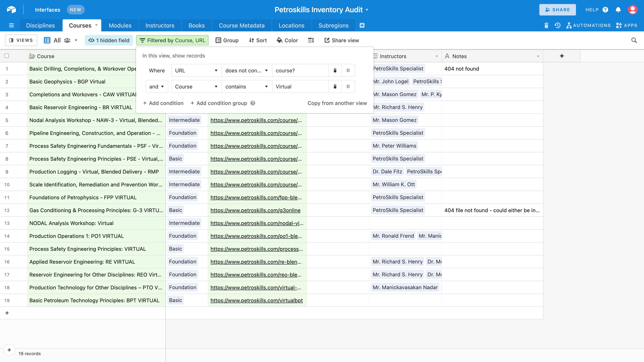The width and height of the screenshot is (644, 362).
Task: Add a new table plus icon
Action: click(x=362, y=26)
